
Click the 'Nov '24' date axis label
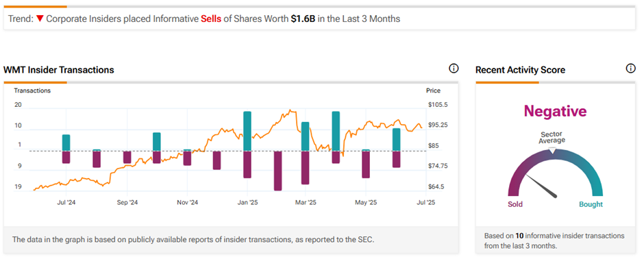click(187, 202)
